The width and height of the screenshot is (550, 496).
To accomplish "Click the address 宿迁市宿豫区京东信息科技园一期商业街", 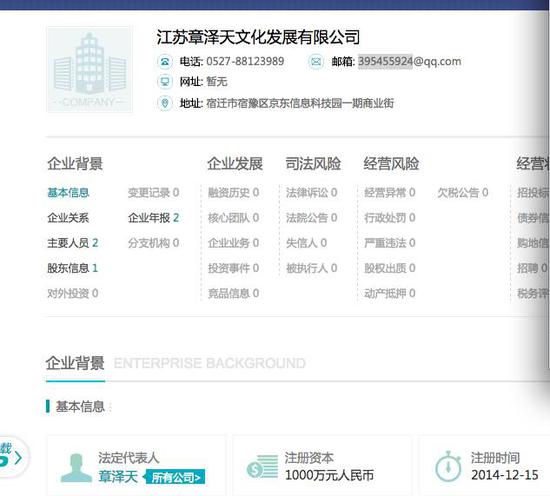I will pyautogui.click(x=300, y=103).
